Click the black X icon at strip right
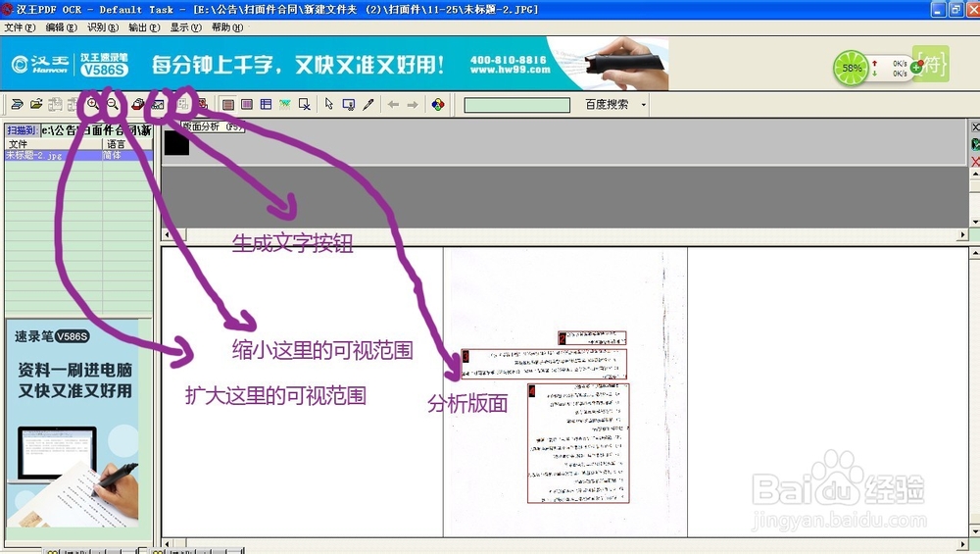Viewport: 980px width, 554px height. pyautogui.click(x=975, y=126)
